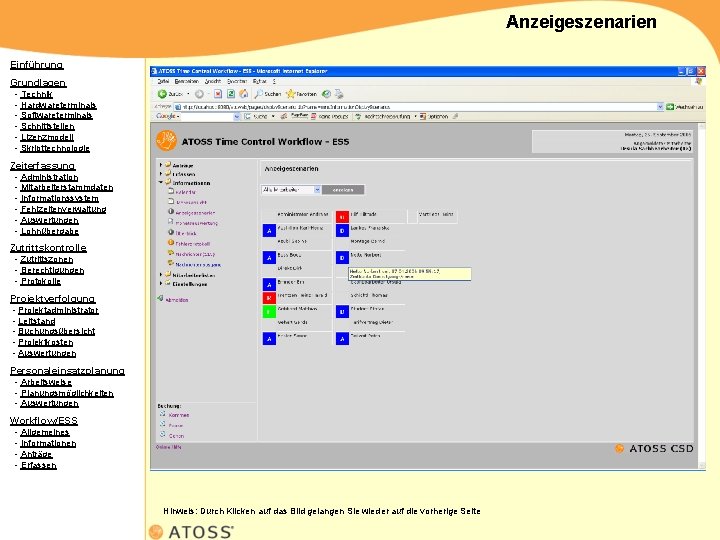Open the Hardwareterminals link
This screenshot has height=540, width=720.
58,105
